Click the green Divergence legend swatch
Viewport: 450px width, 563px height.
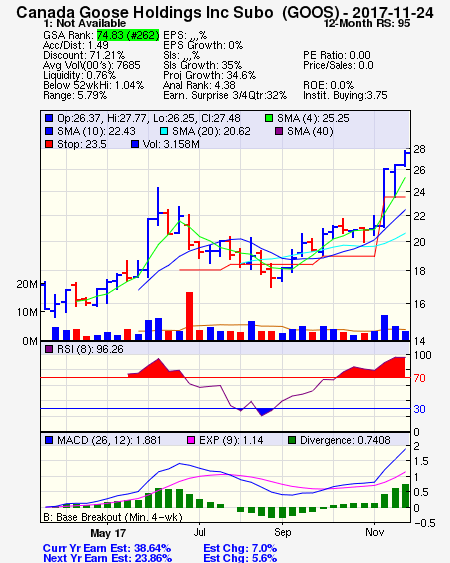292,440
